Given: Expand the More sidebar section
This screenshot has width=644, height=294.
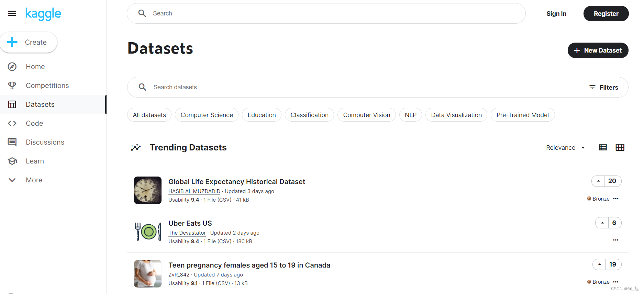Looking at the screenshot, I should point(53,180).
